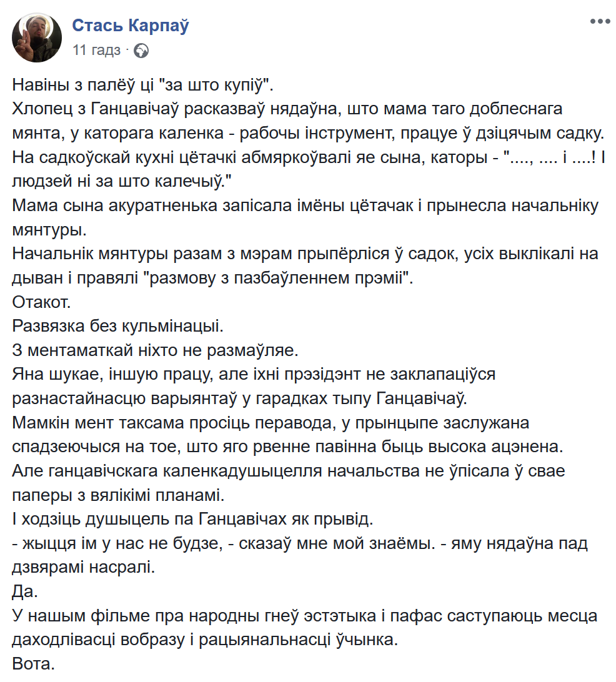Click the single-word line 'Отакот.'
The height and width of the screenshot is (682, 616).
tap(41, 302)
